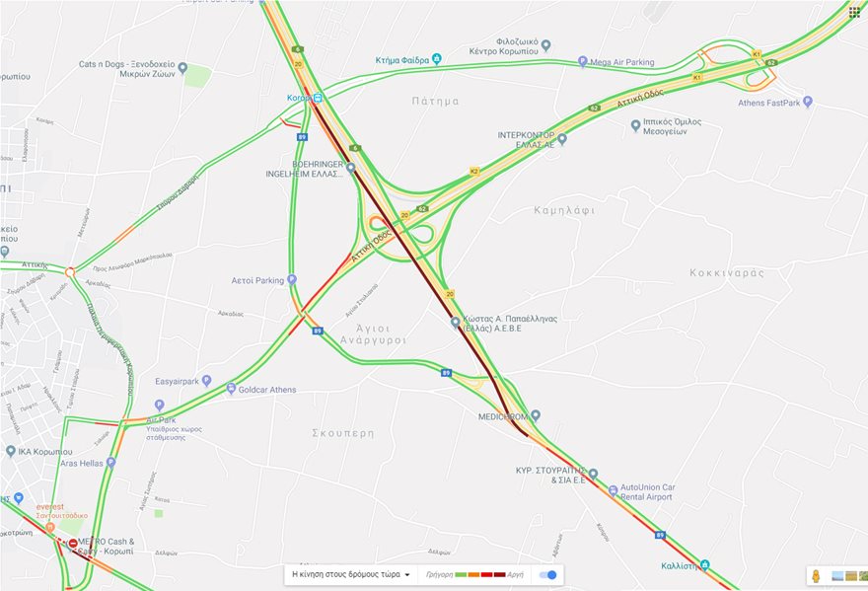Select the Street View pegman icon
This screenshot has width=868, height=591.
[x=816, y=576]
